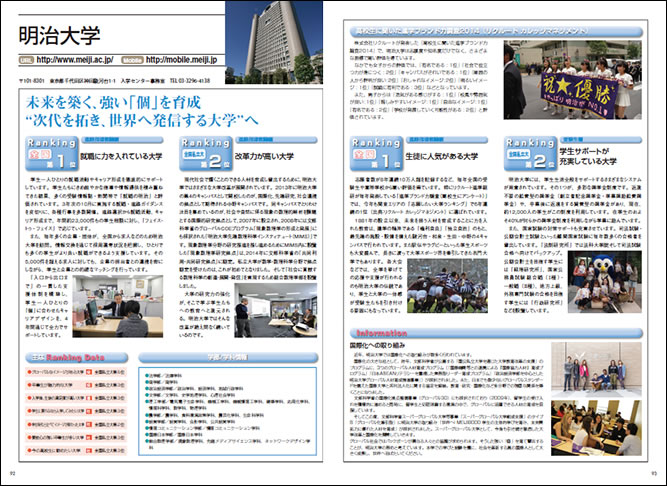Viewport: 667px width, 486px height.
Task: Click the subheading 国際化への取り組み
Action: (x=377, y=345)
